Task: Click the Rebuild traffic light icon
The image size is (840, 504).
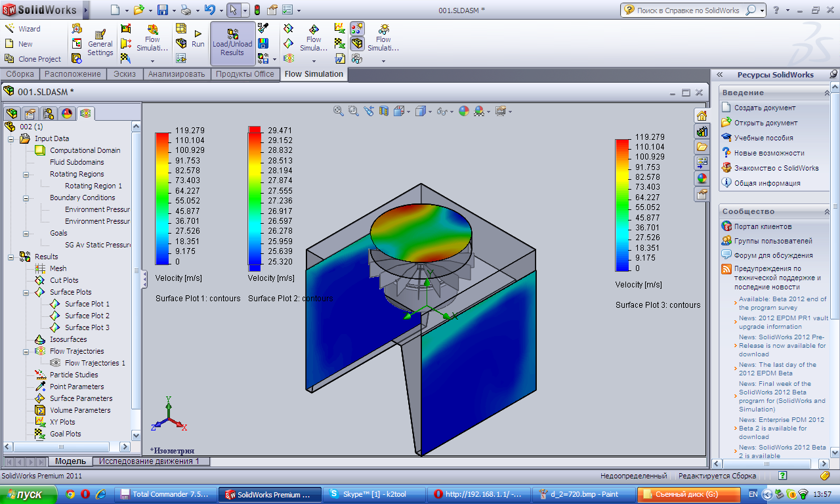Action: coord(257,10)
